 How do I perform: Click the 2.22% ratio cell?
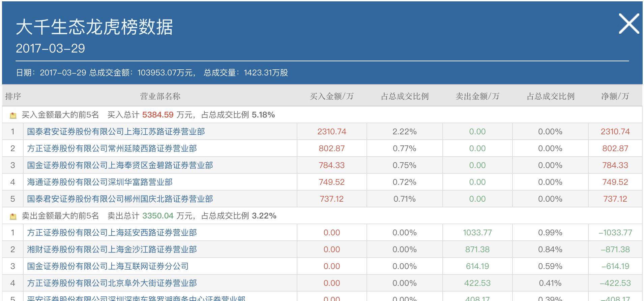pyautogui.click(x=405, y=132)
